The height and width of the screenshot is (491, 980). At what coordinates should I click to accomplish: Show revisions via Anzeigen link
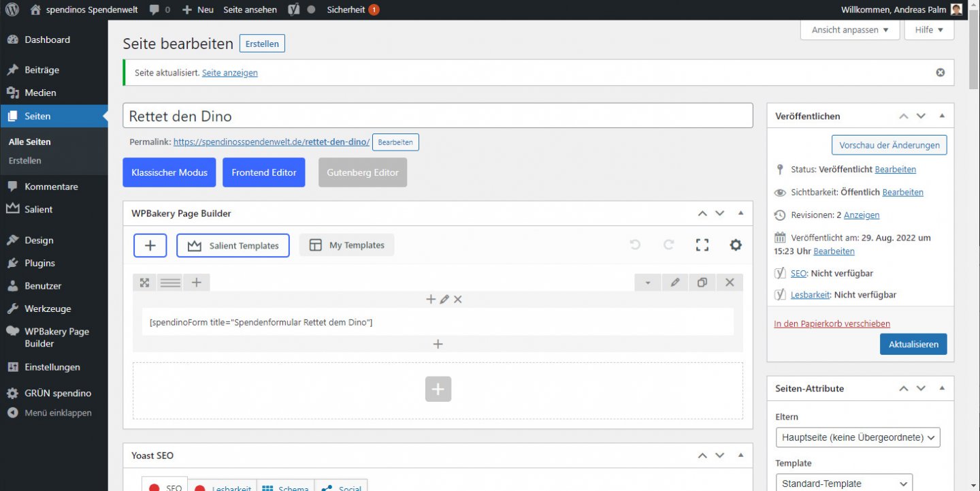pos(862,215)
